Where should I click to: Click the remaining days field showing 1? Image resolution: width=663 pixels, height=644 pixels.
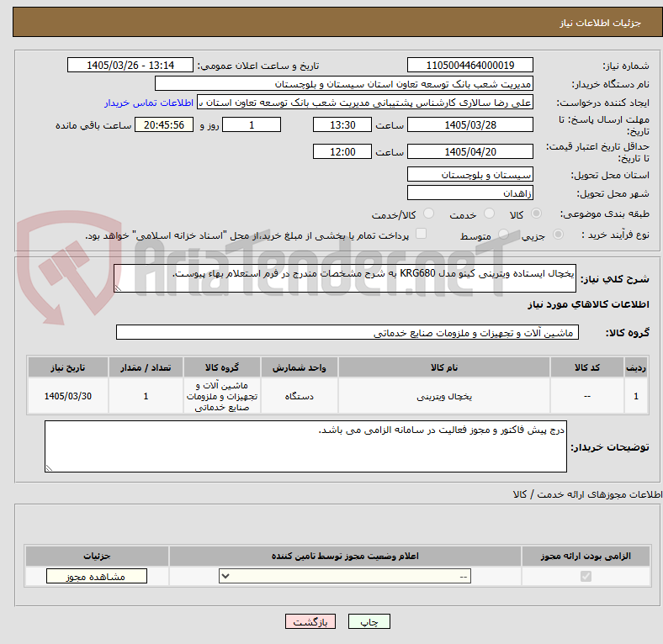(x=252, y=124)
